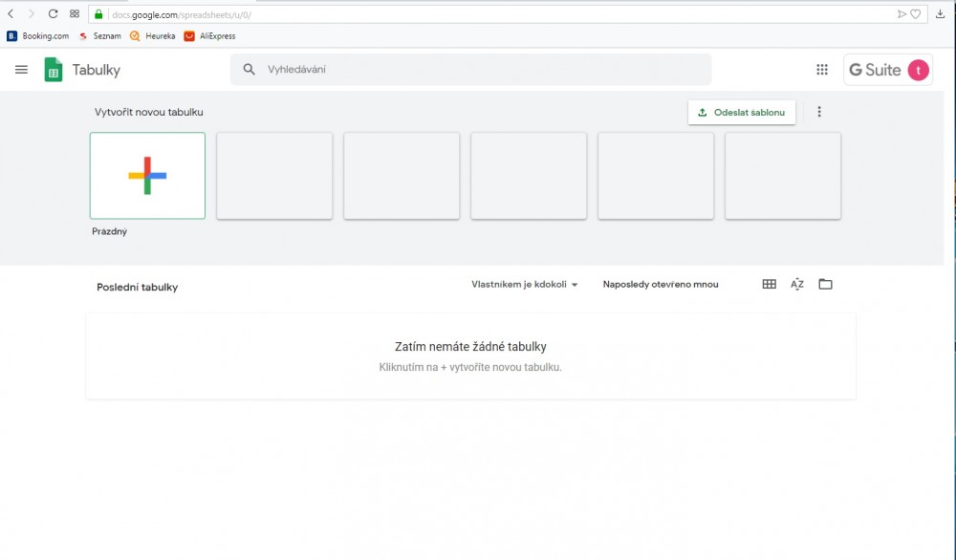Expand the 'Vlastníkem je kdokoli' owner filter

coord(525,284)
